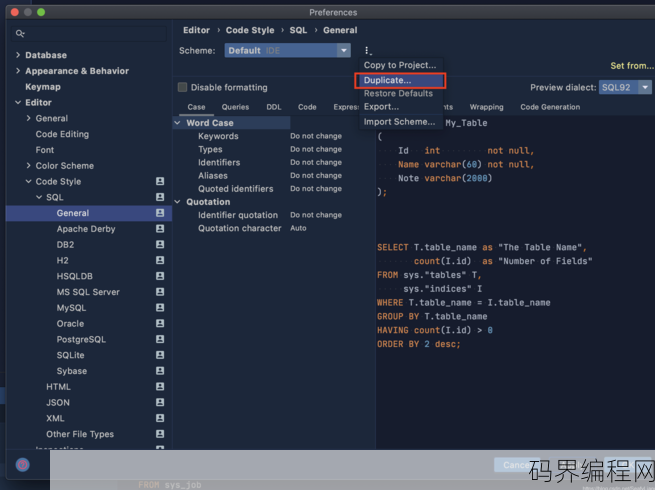Click the profile icon beside SQLite

(160, 355)
